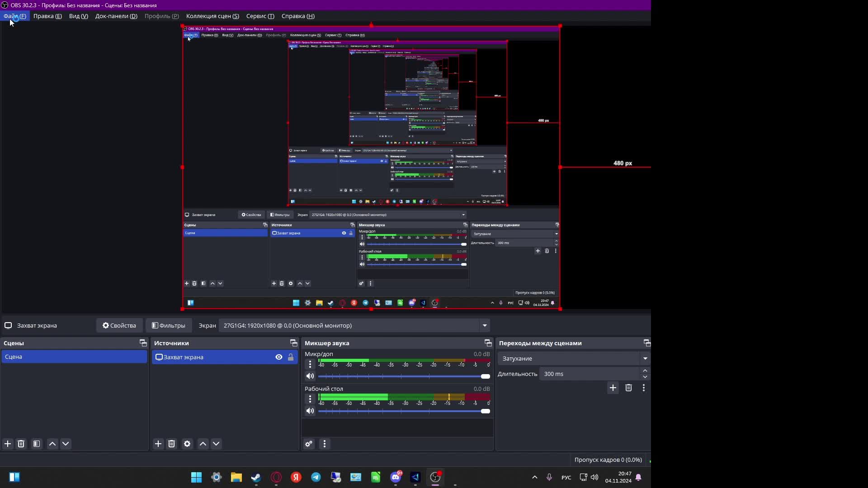Adjust the Рабочий стол volume slider
868x488 pixels.
(404, 411)
